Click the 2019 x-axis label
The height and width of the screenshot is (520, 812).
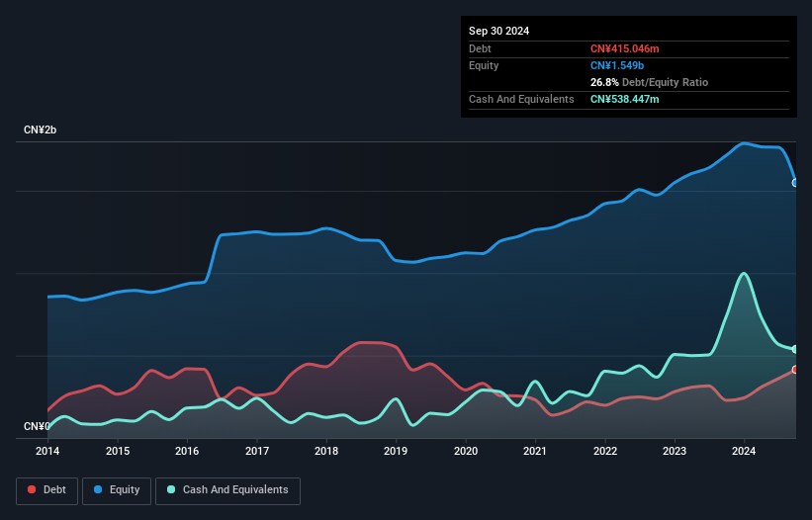pos(396,451)
